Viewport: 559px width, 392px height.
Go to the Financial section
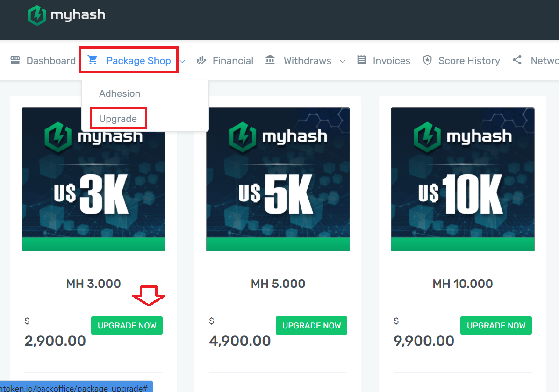pos(233,61)
